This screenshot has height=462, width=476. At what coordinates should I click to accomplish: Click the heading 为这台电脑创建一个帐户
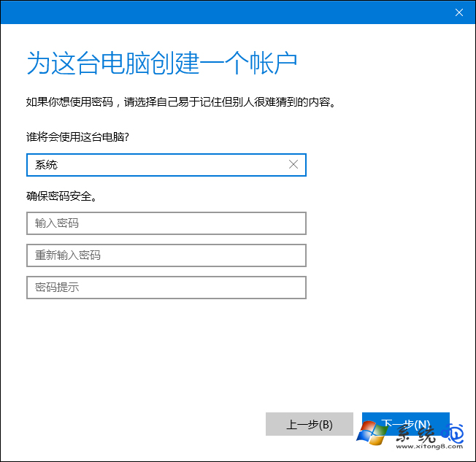pos(161,63)
